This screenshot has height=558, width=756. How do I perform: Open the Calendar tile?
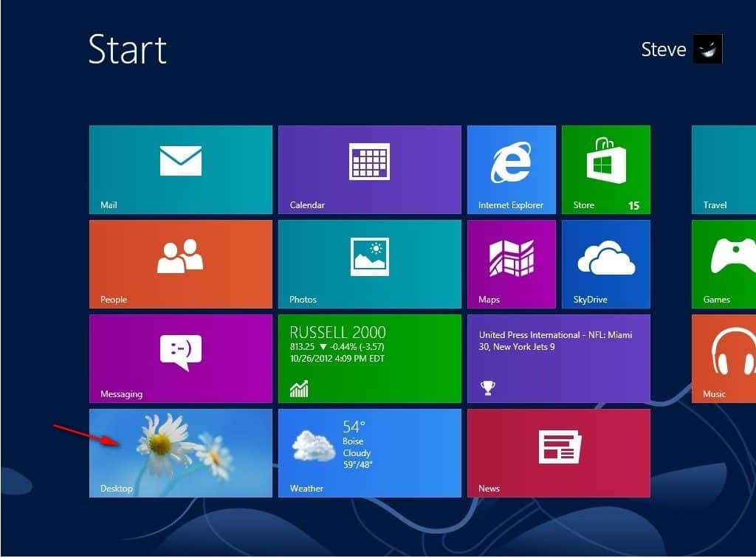pos(370,170)
